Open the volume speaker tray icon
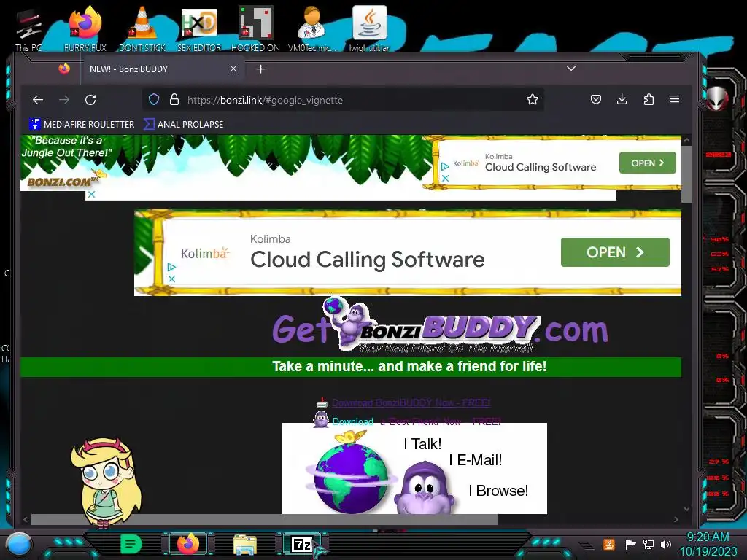Screen dimensions: 747x560 [x=665, y=544]
